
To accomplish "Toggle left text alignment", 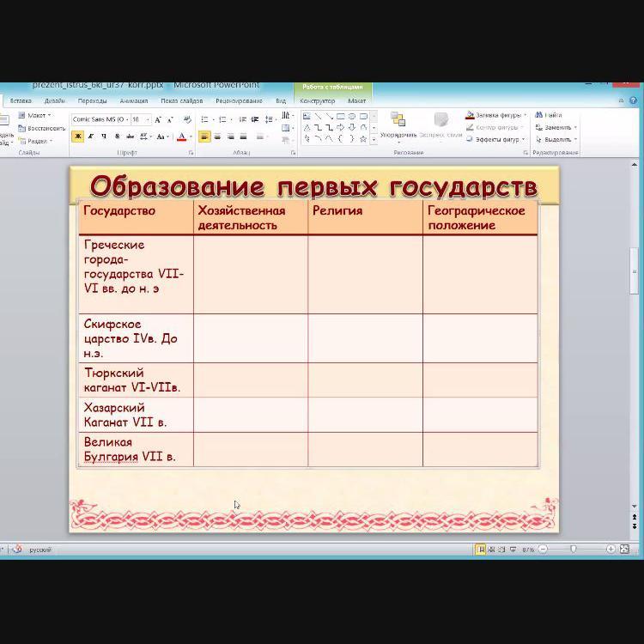I will coord(204,137).
